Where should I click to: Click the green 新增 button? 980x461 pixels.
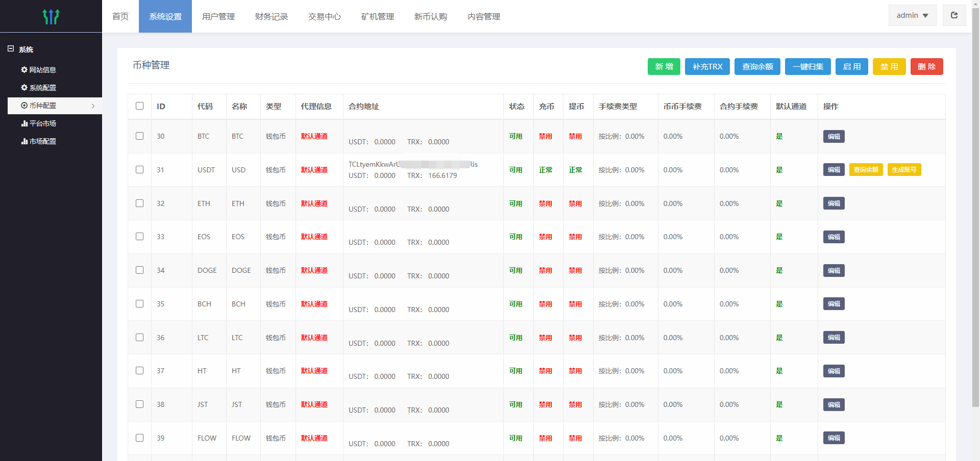[x=664, y=67]
